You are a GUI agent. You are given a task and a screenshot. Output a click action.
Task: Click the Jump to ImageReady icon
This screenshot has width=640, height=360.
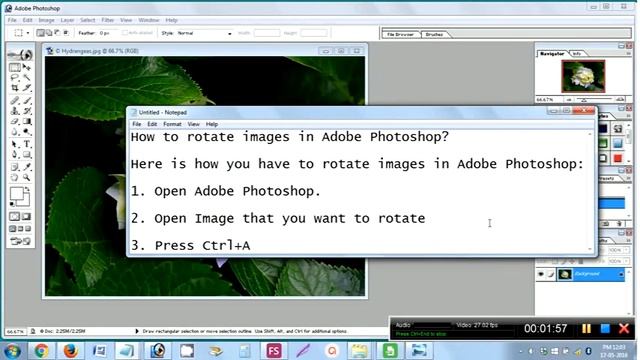(x=20, y=241)
